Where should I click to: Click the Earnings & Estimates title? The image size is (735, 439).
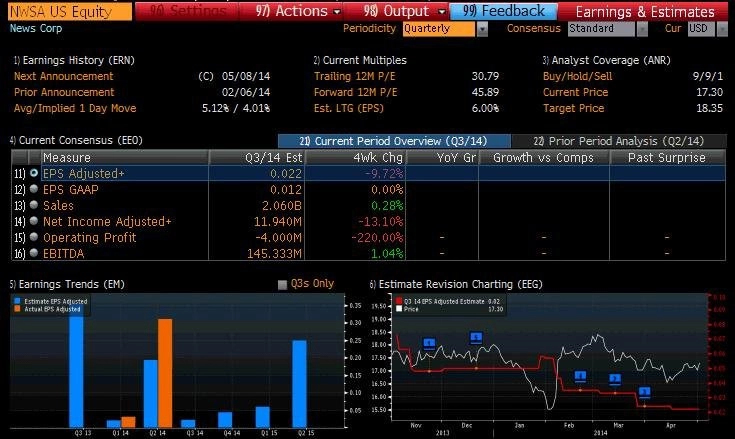point(645,12)
